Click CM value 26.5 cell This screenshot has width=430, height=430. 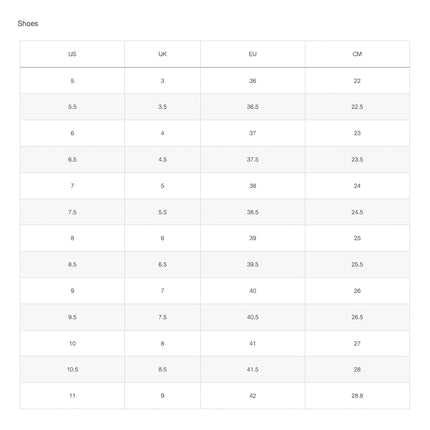357,317
